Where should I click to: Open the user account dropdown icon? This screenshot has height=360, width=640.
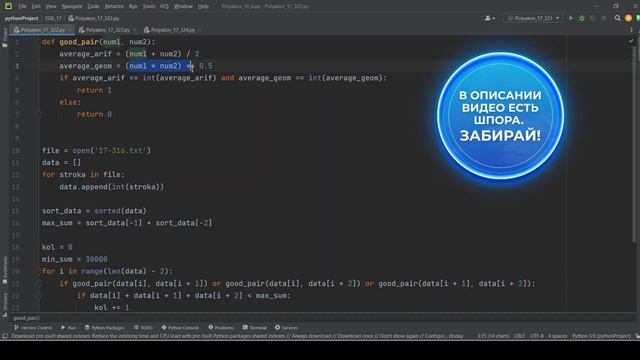coord(489,18)
